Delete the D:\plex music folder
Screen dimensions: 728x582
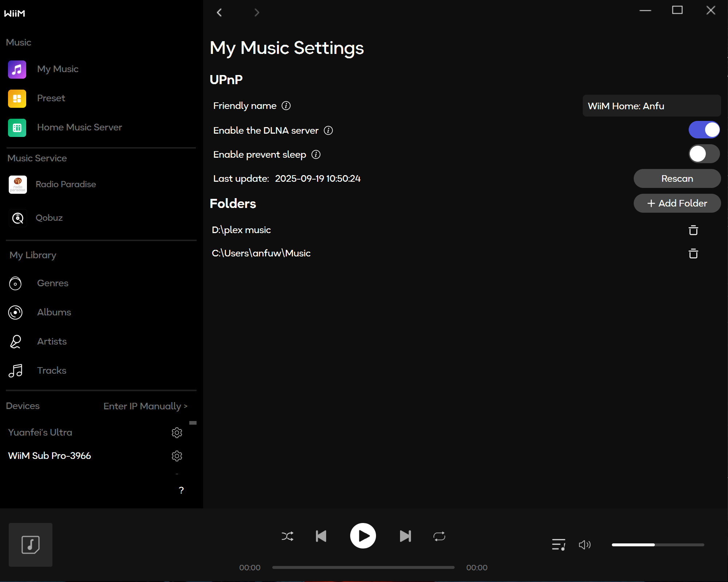[x=693, y=230]
